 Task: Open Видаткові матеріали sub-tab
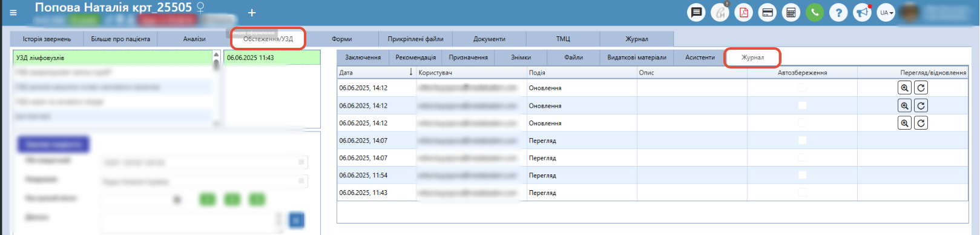637,58
